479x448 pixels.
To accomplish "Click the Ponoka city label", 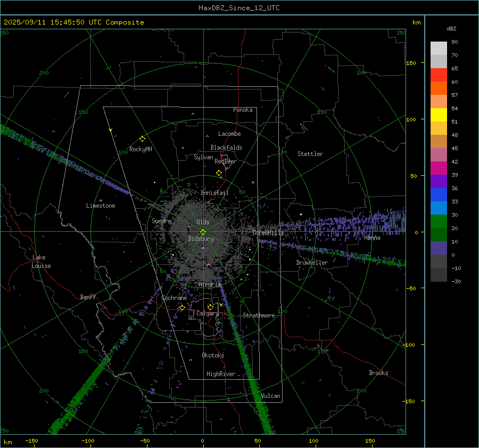I will click(243, 110).
